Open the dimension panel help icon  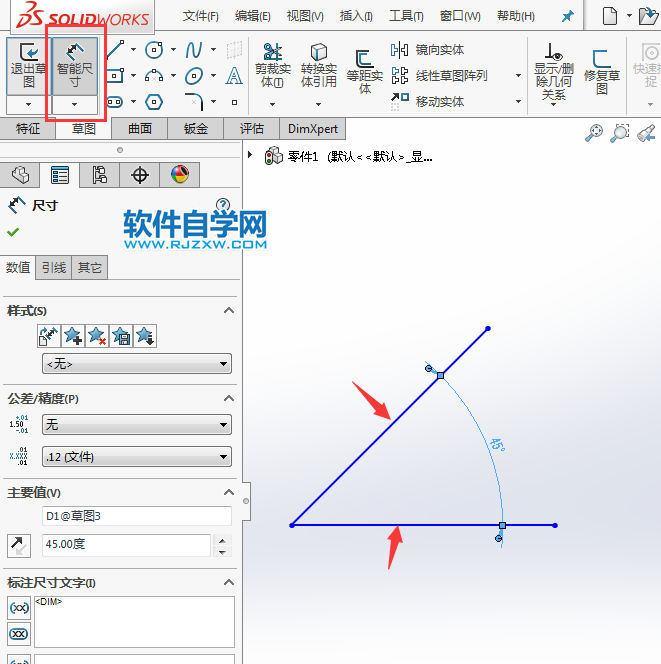(223, 205)
